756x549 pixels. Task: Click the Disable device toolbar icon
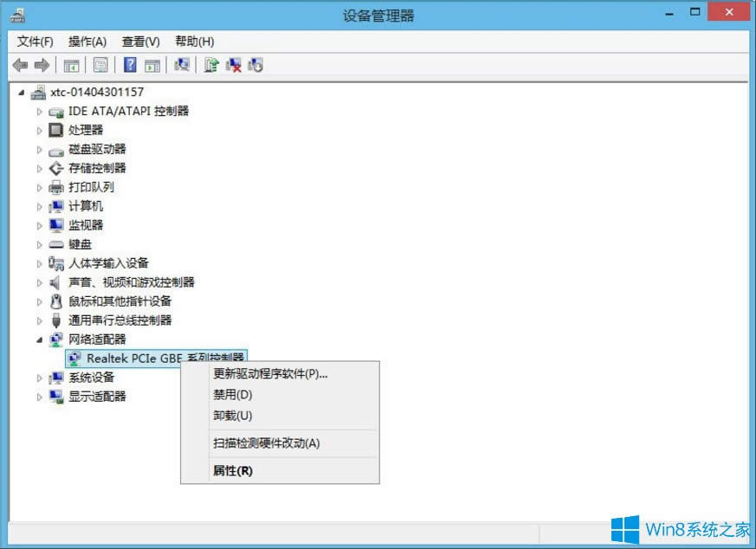tap(255, 65)
